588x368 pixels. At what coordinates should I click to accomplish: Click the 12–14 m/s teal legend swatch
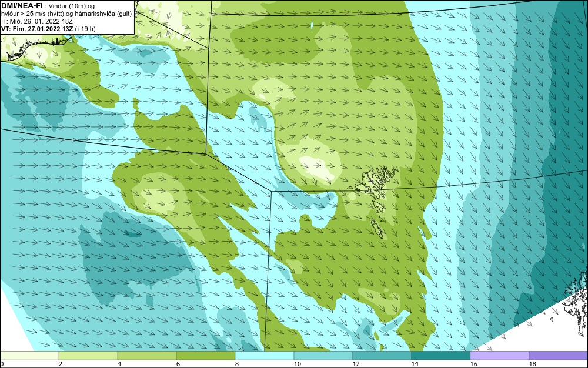[382, 355]
